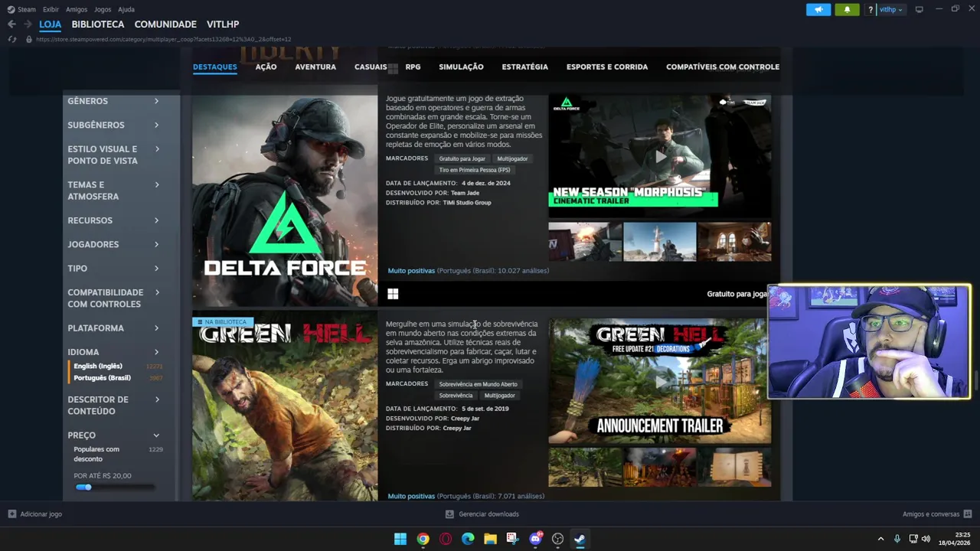Toggle the Populares com desconto filter

click(x=96, y=454)
